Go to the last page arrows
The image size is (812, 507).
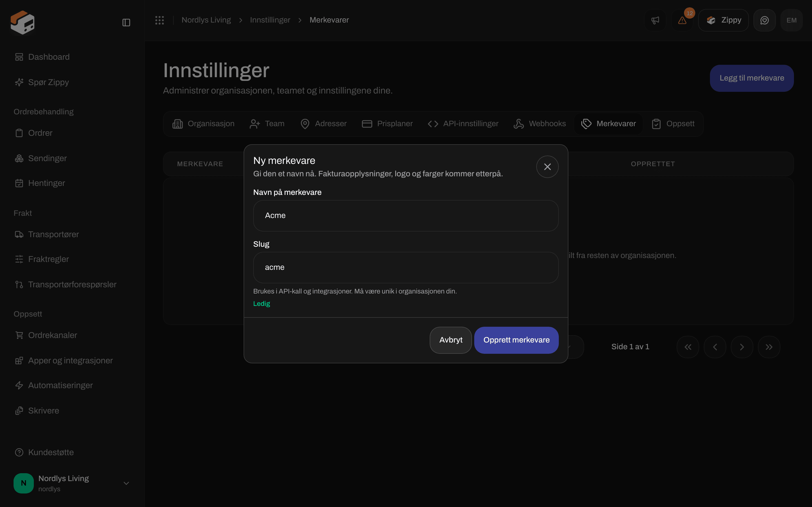pyautogui.click(x=769, y=347)
